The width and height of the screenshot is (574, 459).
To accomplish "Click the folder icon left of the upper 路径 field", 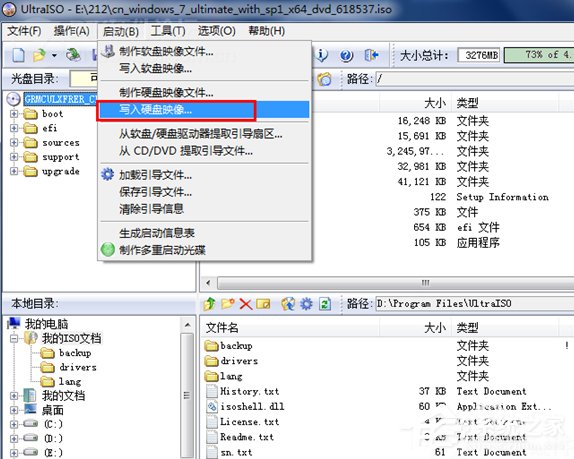I will [x=324, y=79].
